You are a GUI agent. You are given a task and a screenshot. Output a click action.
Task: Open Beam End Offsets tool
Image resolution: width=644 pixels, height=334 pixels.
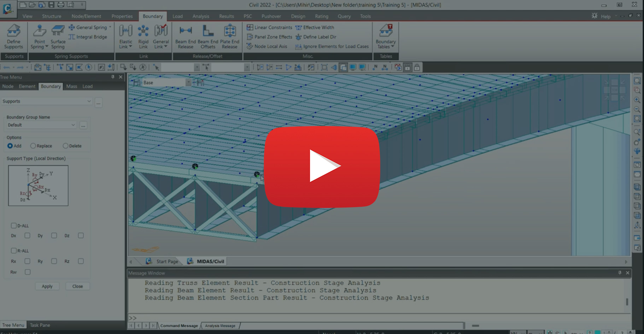(x=208, y=37)
